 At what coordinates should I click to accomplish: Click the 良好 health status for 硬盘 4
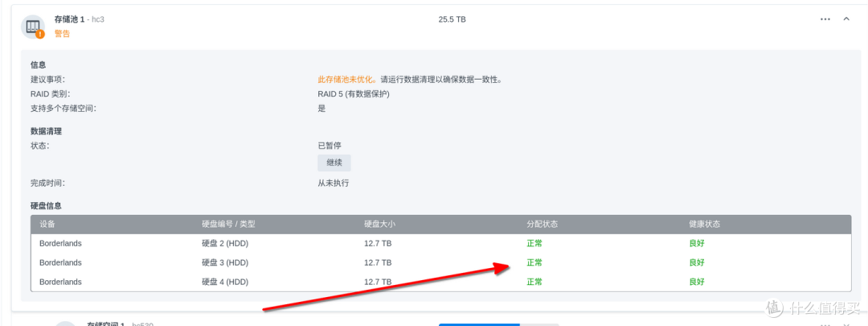tap(696, 283)
